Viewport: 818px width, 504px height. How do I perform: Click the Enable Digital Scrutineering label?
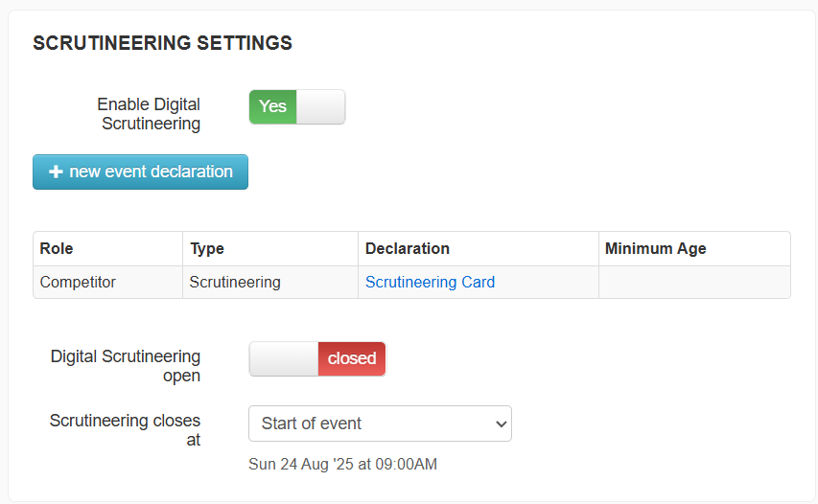coord(150,114)
